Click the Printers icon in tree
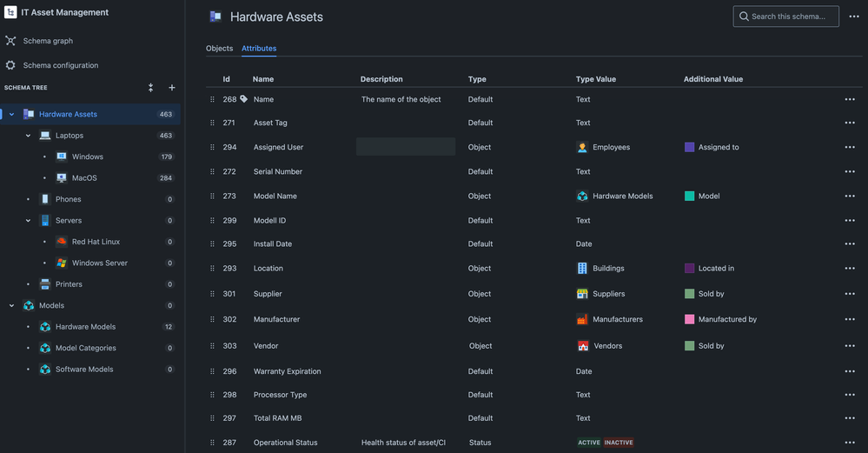868x453 pixels. (45, 284)
